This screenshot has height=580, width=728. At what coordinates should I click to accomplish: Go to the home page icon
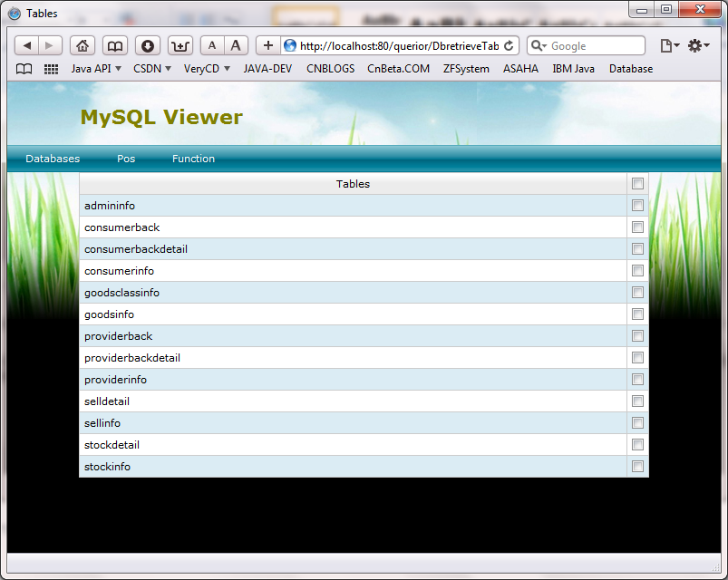(83, 45)
